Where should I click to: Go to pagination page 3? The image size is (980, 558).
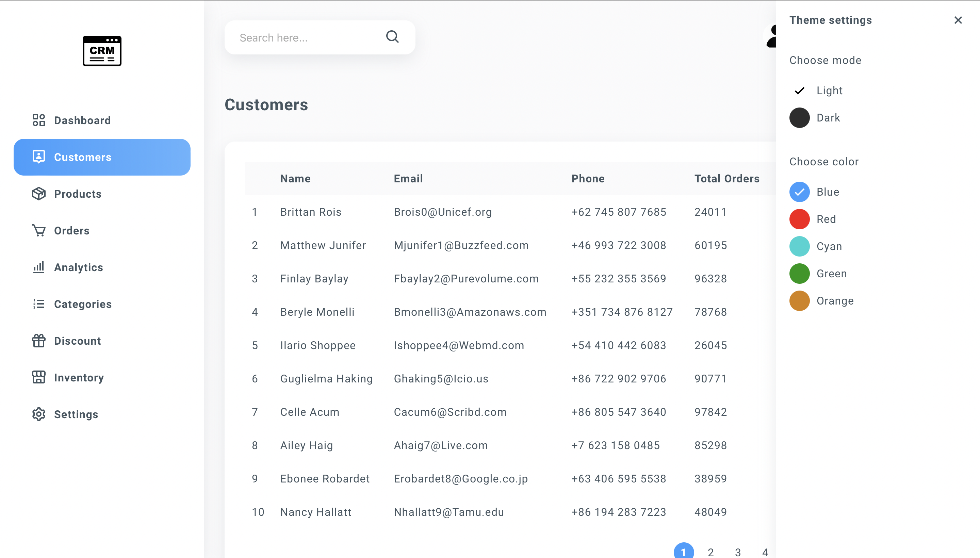(x=737, y=552)
